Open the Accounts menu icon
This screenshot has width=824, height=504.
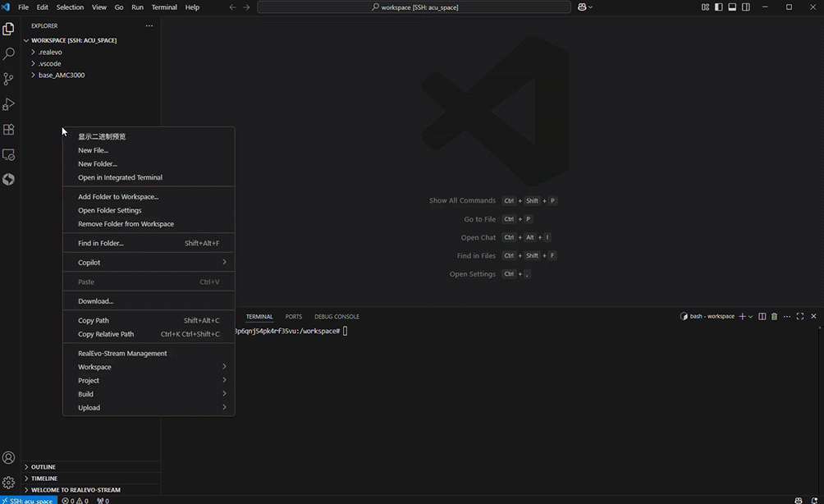pyautogui.click(x=8, y=458)
